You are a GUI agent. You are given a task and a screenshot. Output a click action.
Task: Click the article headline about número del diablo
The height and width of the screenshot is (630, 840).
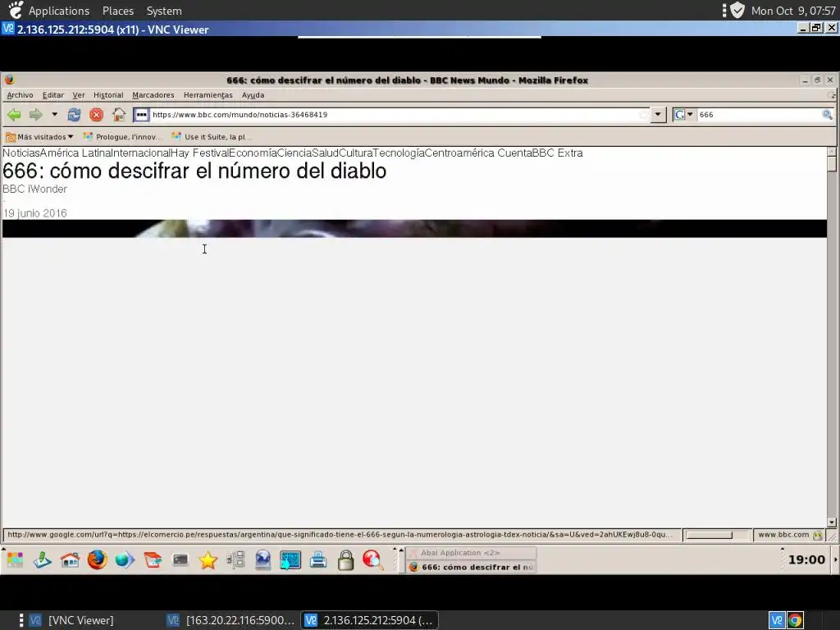pyautogui.click(x=194, y=171)
